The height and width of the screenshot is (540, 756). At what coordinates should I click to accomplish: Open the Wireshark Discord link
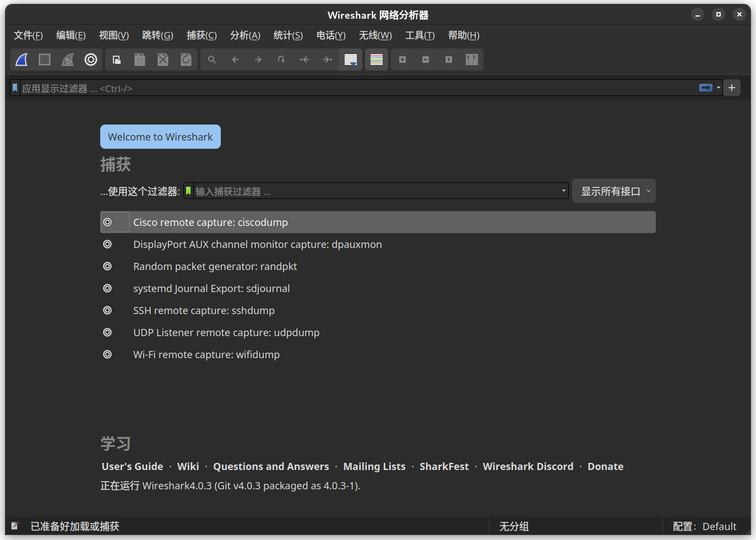pyautogui.click(x=528, y=467)
